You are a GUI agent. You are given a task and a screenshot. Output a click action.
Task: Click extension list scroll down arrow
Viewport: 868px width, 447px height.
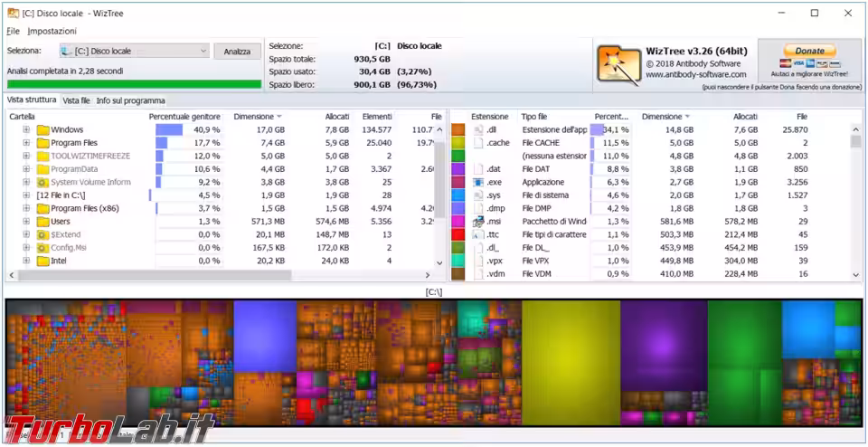856,273
